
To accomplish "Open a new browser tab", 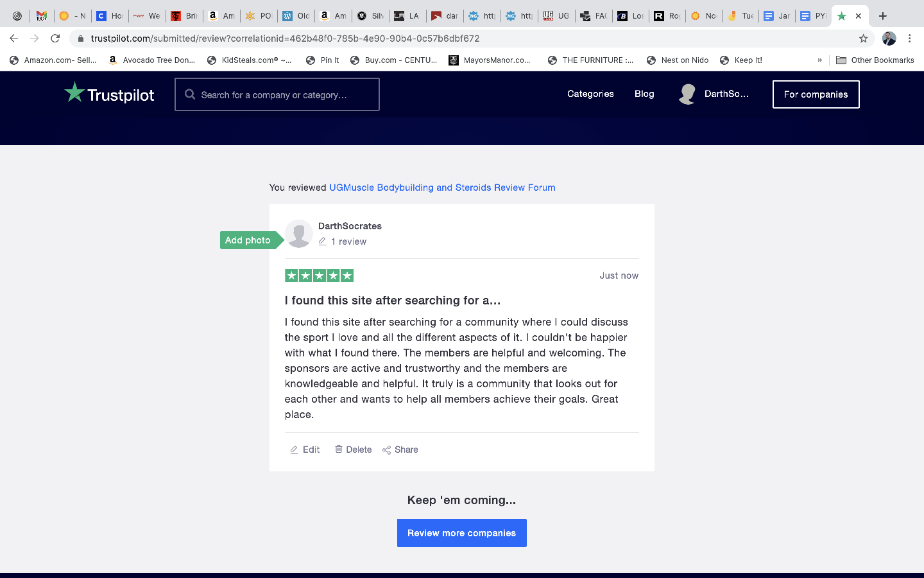I will click(x=883, y=16).
